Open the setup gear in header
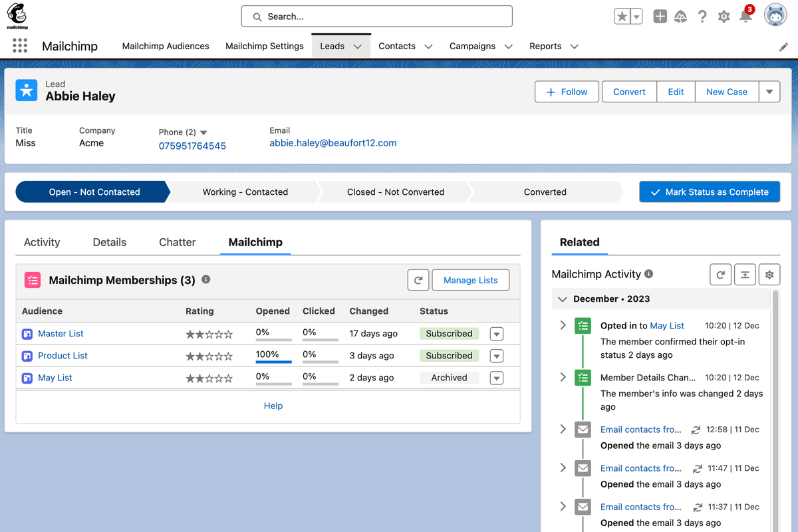Image resolution: width=798 pixels, height=532 pixels. tap(724, 17)
